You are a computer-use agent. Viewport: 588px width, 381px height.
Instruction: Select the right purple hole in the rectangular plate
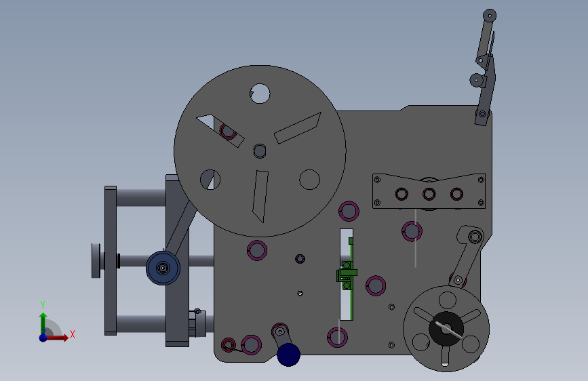(x=456, y=195)
